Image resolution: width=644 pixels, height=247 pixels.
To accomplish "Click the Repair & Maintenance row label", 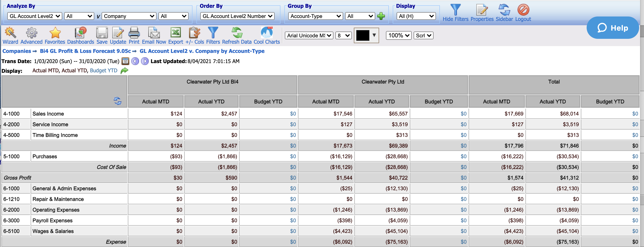I will tap(58, 199).
